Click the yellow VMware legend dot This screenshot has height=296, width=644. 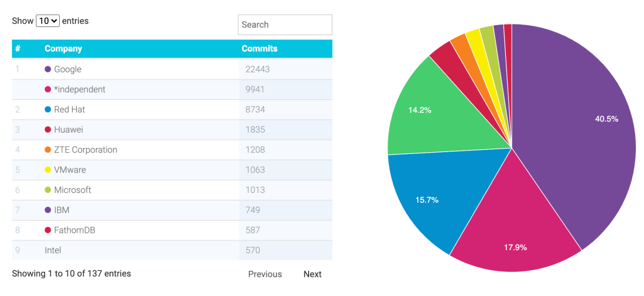[x=48, y=170]
